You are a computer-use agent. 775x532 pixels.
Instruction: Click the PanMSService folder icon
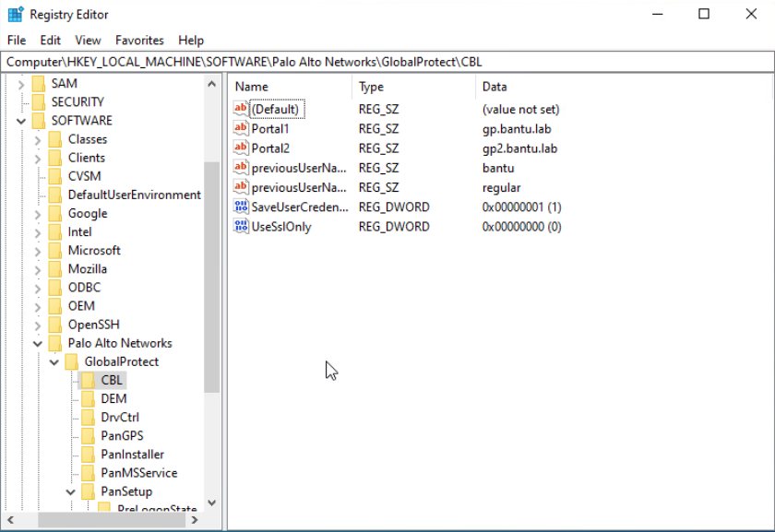88,472
